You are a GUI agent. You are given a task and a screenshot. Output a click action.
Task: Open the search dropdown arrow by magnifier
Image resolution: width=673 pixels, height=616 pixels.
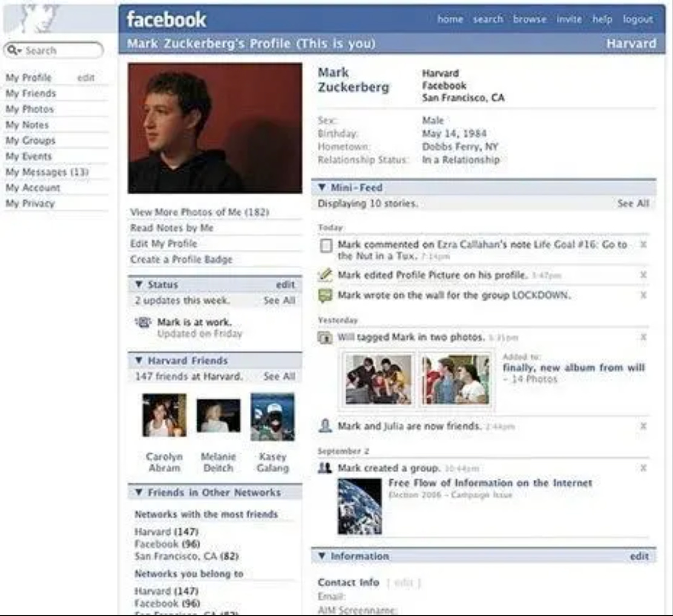click(19, 51)
